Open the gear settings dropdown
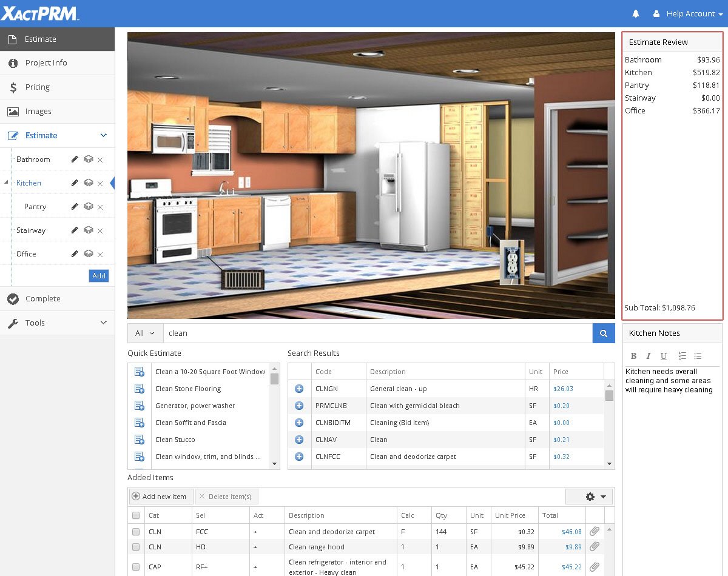 pos(588,497)
